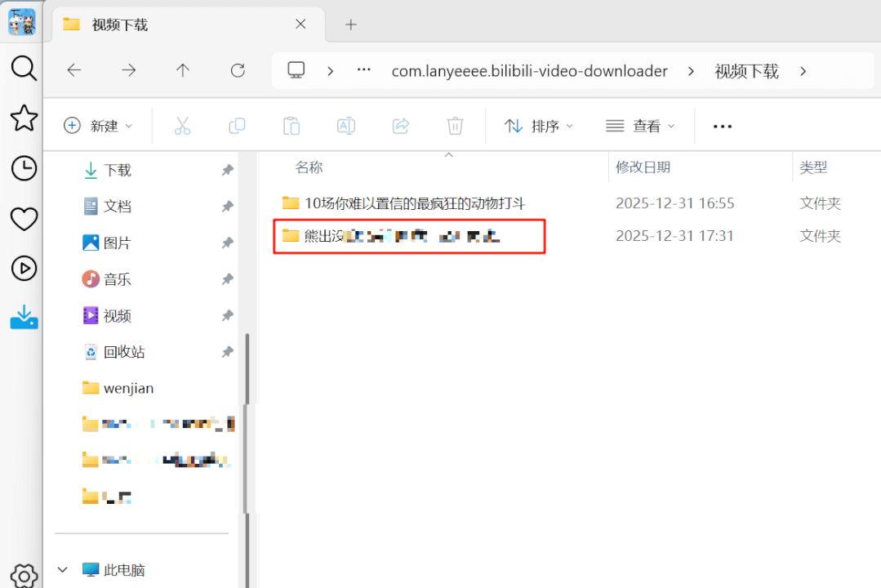Image resolution: width=881 pixels, height=588 pixels.
Task: Add a new tab with plus button
Action: pyautogui.click(x=351, y=24)
